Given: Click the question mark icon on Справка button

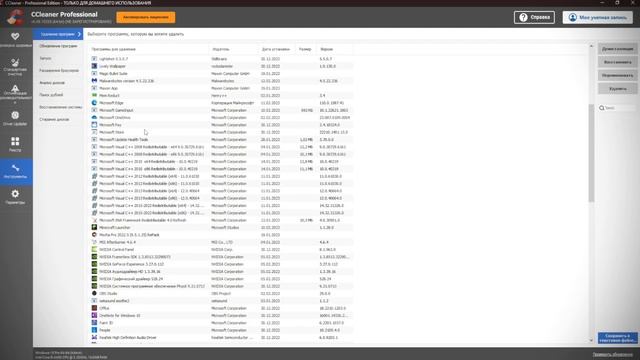Looking at the screenshot, I should [x=523, y=18].
